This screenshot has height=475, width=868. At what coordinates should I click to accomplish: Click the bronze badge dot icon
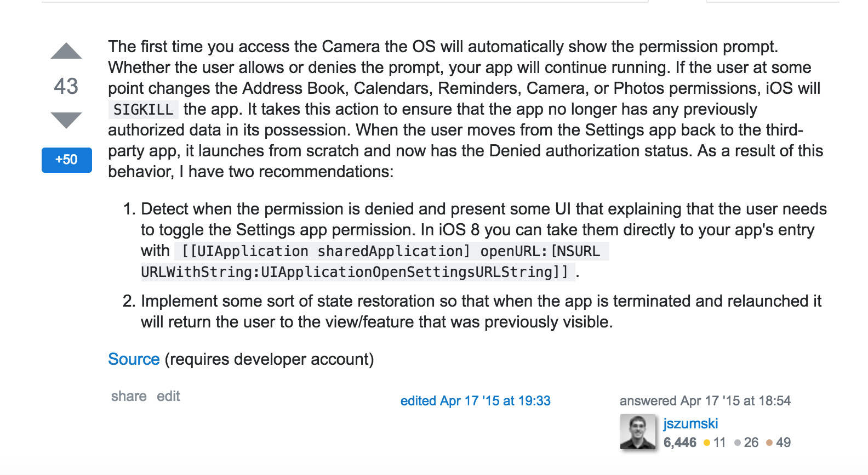coord(769,443)
